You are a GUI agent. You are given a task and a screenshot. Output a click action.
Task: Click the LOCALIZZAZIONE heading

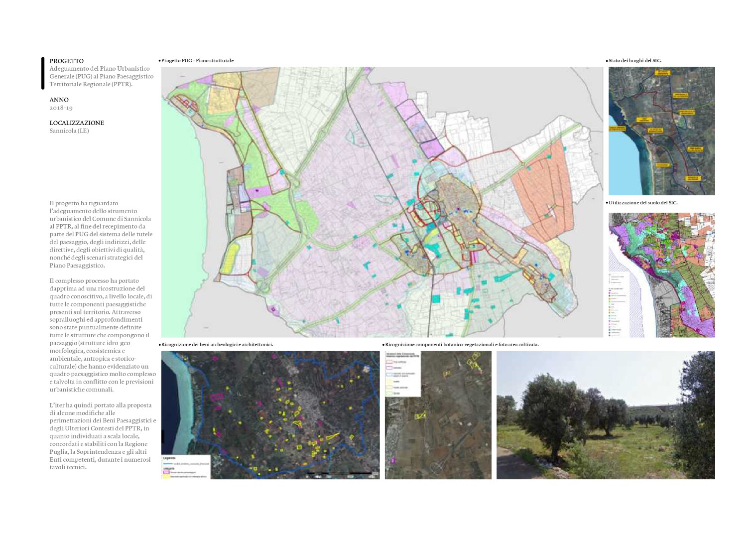(x=77, y=123)
